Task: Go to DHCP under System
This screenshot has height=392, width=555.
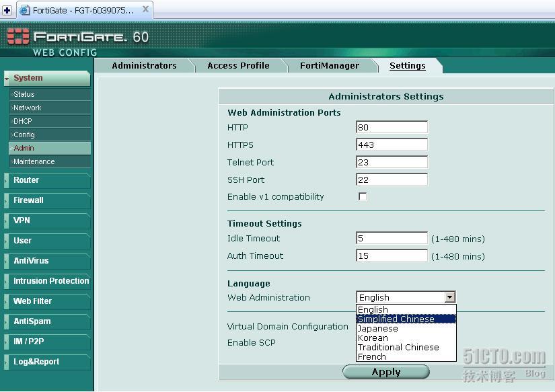Action: [x=50, y=121]
